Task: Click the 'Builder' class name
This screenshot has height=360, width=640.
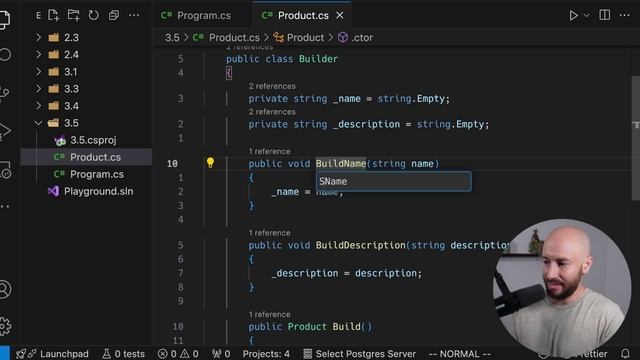Action: click(318, 59)
